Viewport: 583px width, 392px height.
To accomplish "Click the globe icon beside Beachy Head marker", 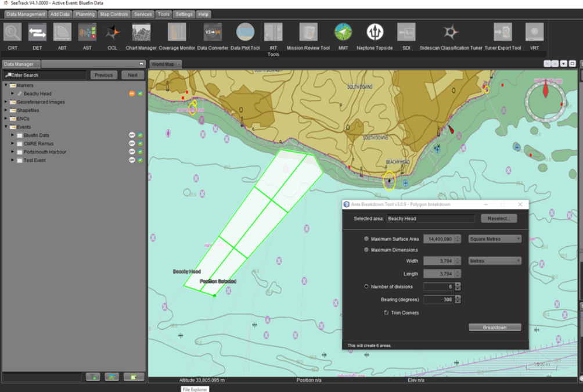I will coord(140,93).
